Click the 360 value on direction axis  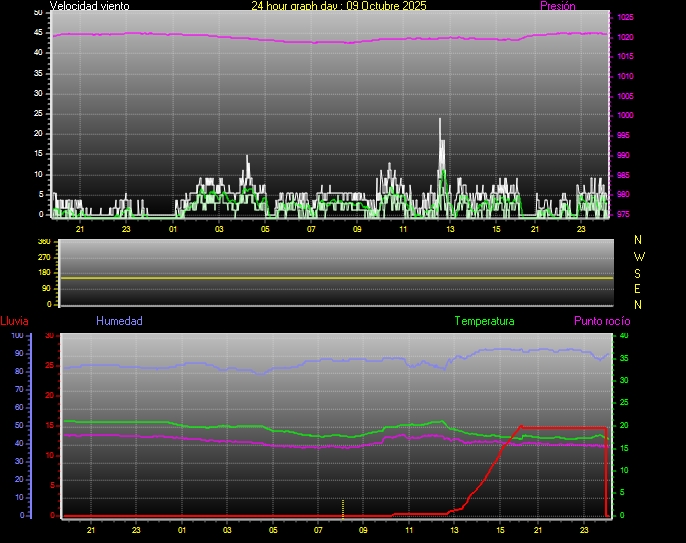coord(43,242)
